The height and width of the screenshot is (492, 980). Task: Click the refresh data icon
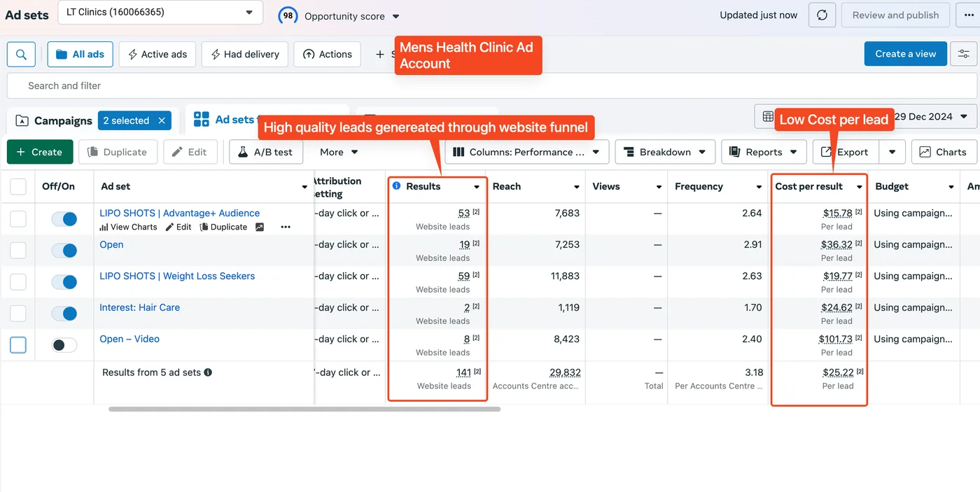pyautogui.click(x=822, y=15)
